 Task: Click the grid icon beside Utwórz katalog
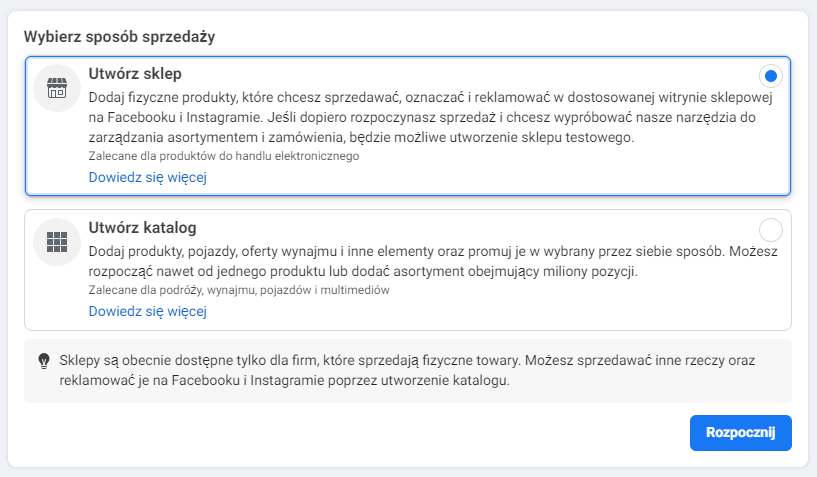(57, 242)
